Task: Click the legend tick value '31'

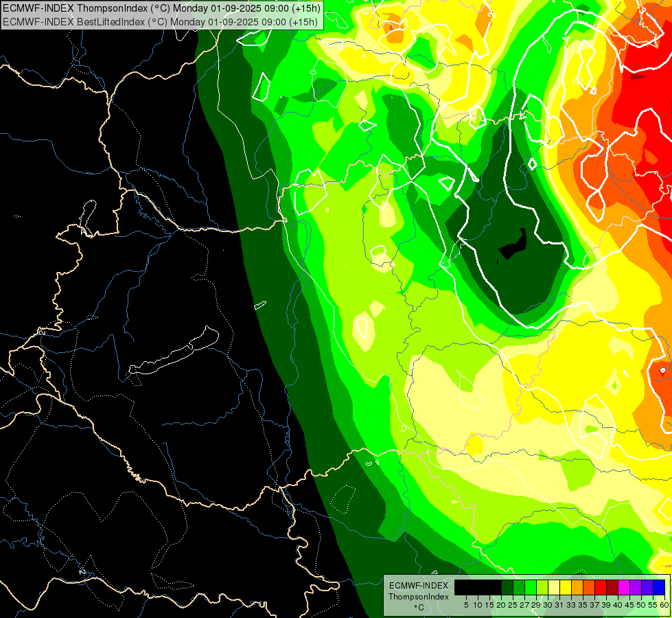Action: (559, 605)
